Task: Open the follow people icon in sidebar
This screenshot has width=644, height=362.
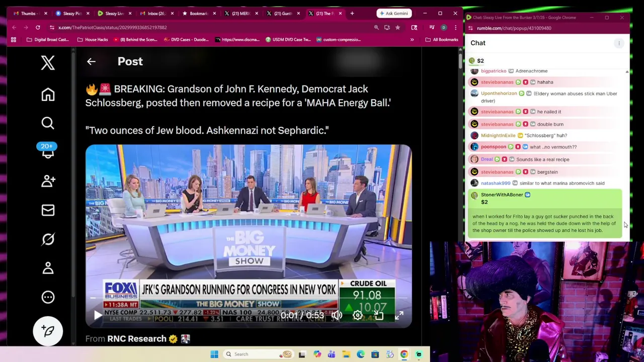Action: (48, 181)
